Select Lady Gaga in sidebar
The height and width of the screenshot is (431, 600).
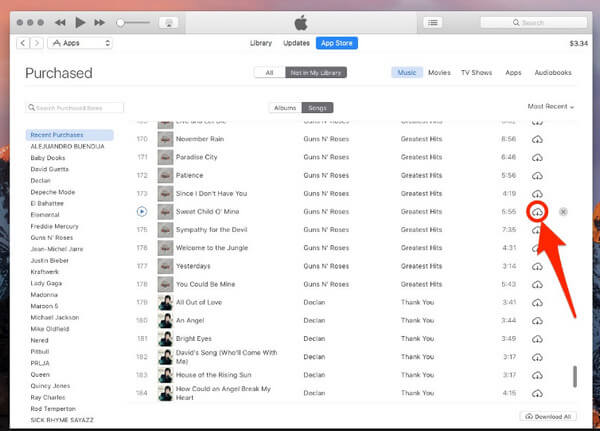(x=46, y=283)
